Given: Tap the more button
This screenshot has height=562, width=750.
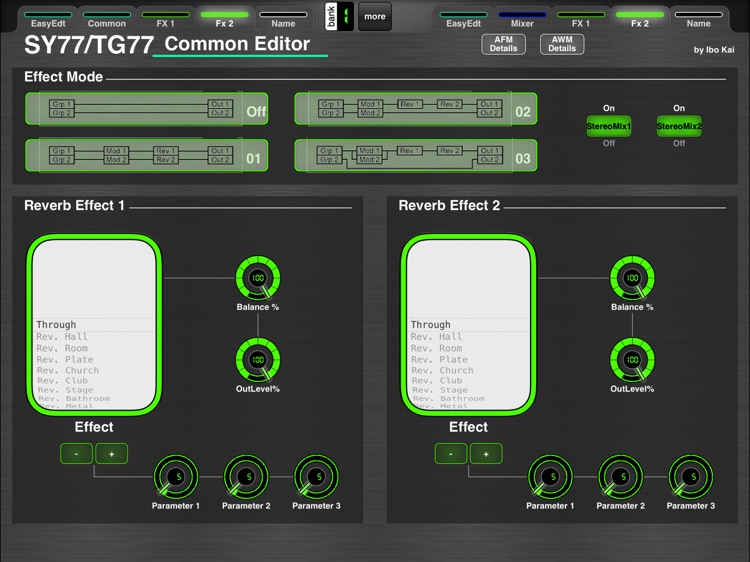Looking at the screenshot, I should point(375,17).
